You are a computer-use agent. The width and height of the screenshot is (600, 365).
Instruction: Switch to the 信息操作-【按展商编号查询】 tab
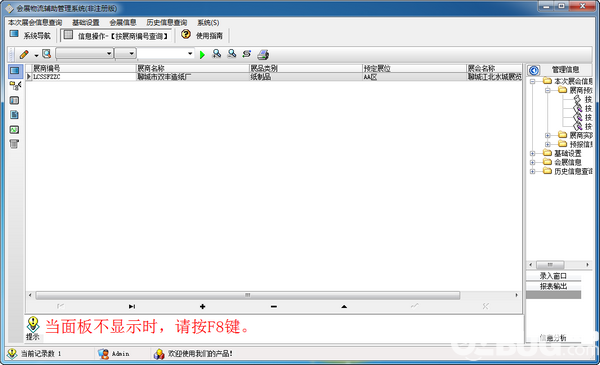pyautogui.click(x=116, y=36)
